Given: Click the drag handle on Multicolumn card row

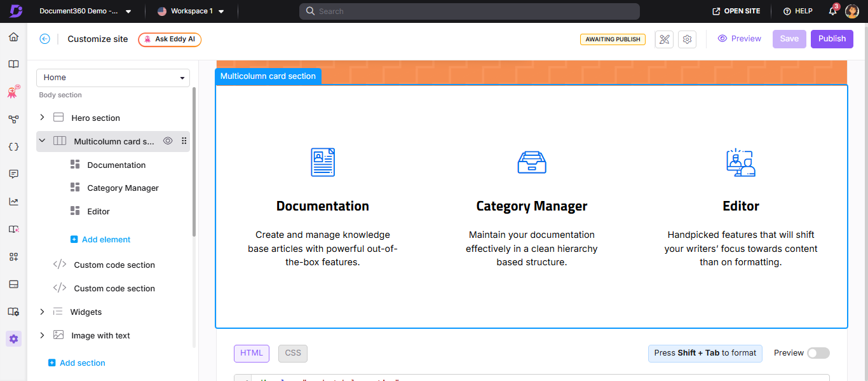Looking at the screenshot, I should [184, 141].
